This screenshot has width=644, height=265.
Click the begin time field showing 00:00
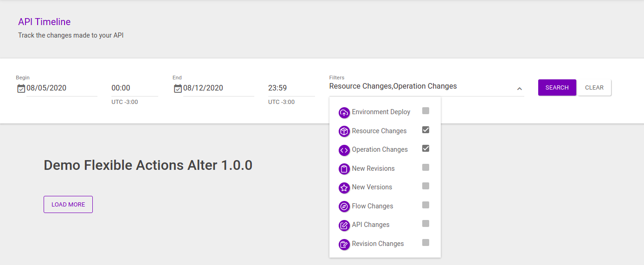pyautogui.click(x=135, y=88)
